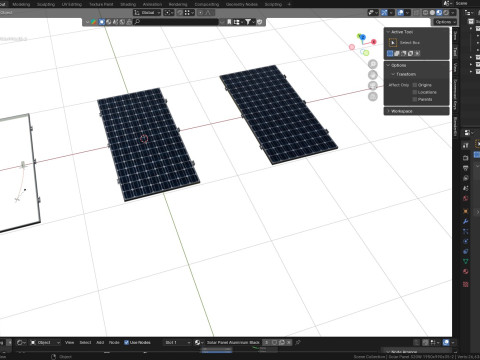Choose the extend selection mode icon
The height and width of the screenshot is (360, 480).
(397, 53)
